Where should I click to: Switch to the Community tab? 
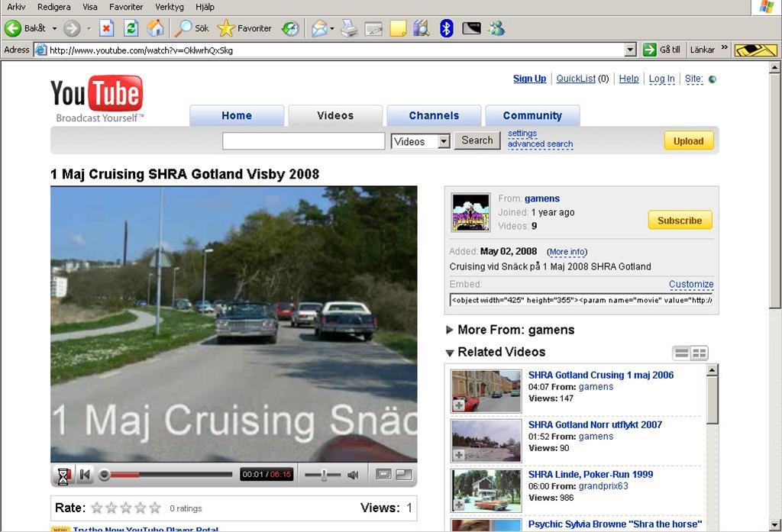pyautogui.click(x=532, y=116)
